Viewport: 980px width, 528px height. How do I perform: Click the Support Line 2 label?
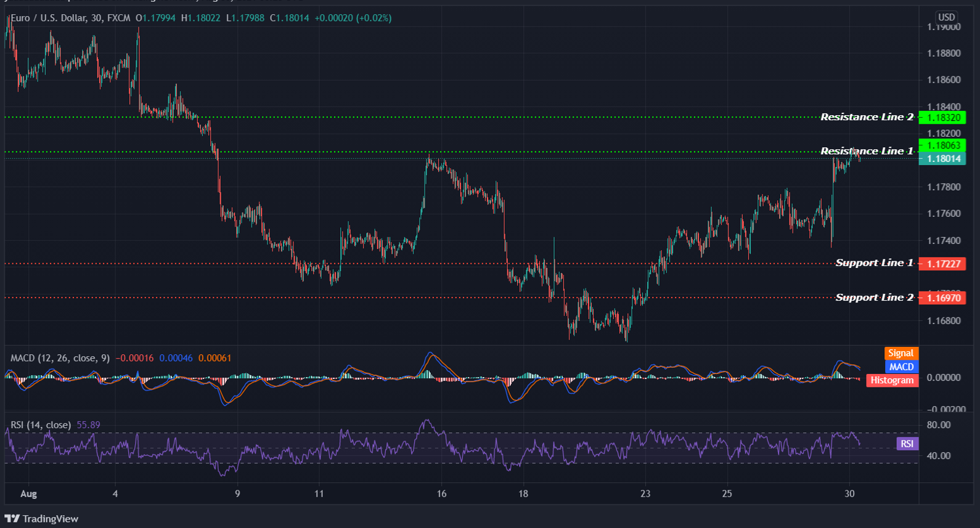874,298
